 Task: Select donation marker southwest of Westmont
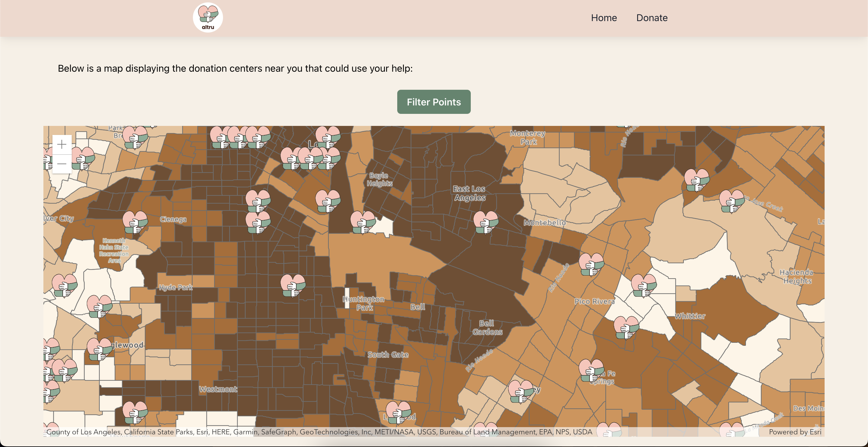135,412
